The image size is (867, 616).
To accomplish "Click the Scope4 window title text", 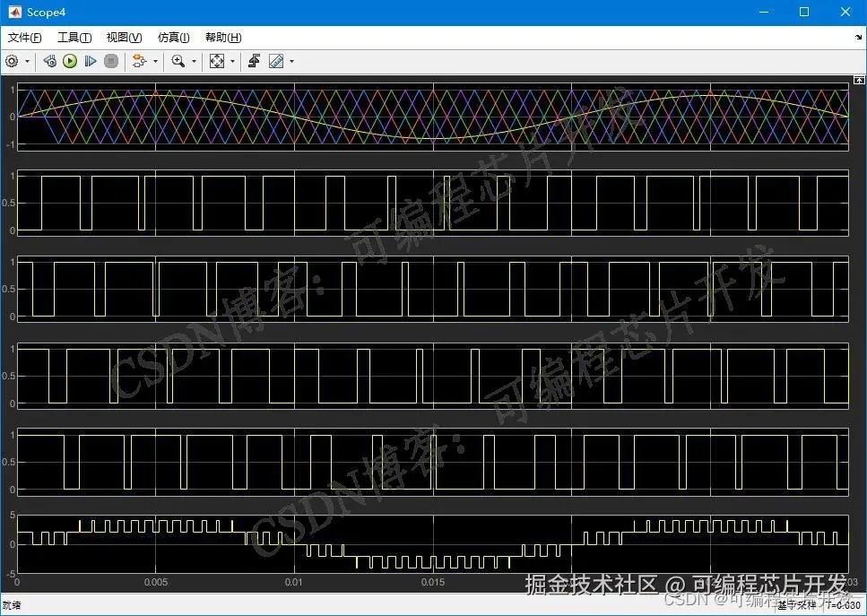I will [46, 13].
